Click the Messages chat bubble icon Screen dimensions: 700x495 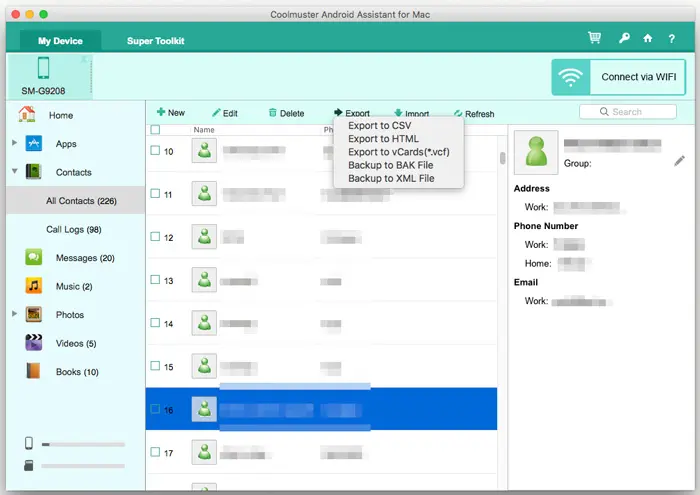point(33,257)
